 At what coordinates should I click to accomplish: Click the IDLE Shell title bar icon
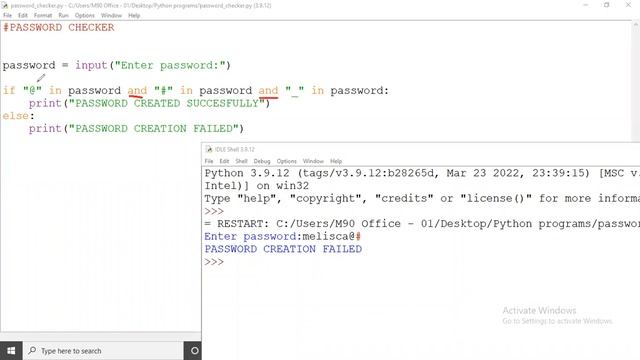pos(209,149)
